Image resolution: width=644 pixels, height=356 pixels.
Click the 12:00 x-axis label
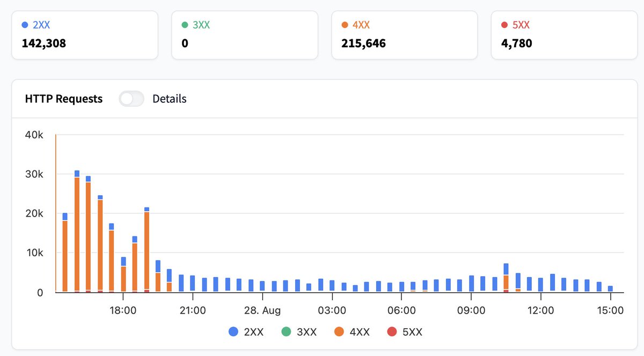[541, 310]
